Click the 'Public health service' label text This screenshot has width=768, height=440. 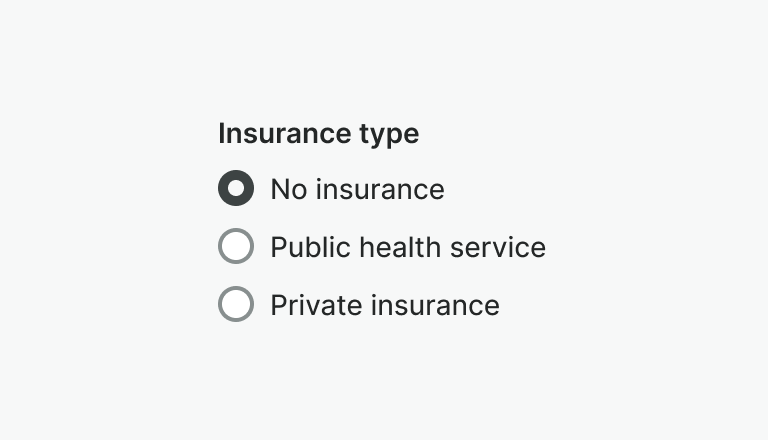pyautogui.click(x=408, y=247)
